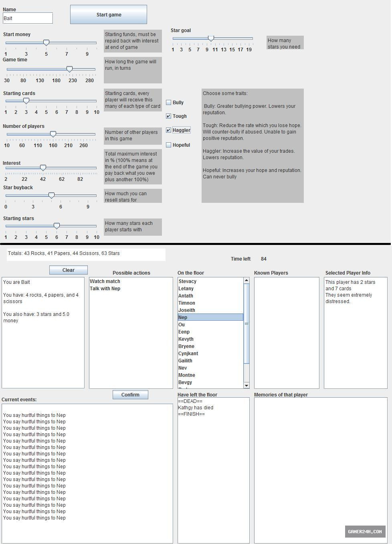Enable the Hopeful trait checkbox
This screenshot has height=544, width=392.
[169, 145]
